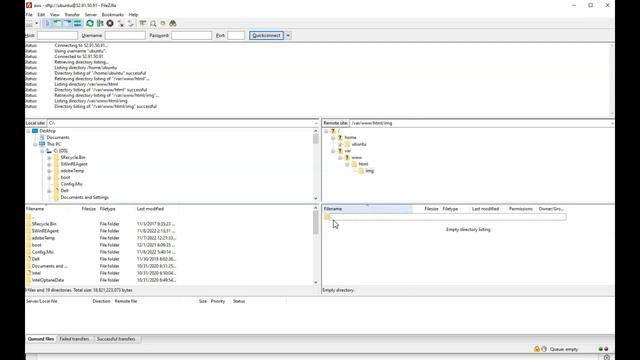
Task: Toggle the local directory tree display
Action: 58,24
